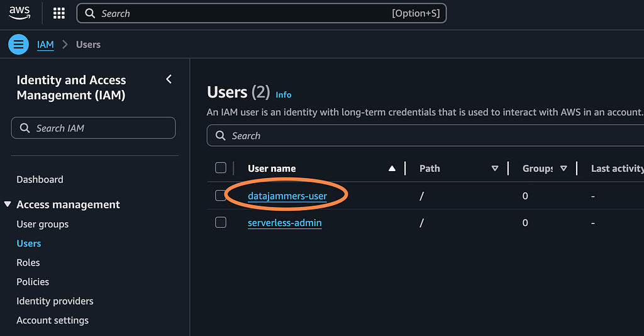Open Policies in the sidebar
Viewport: 644px width, 336px height.
click(x=33, y=282)
